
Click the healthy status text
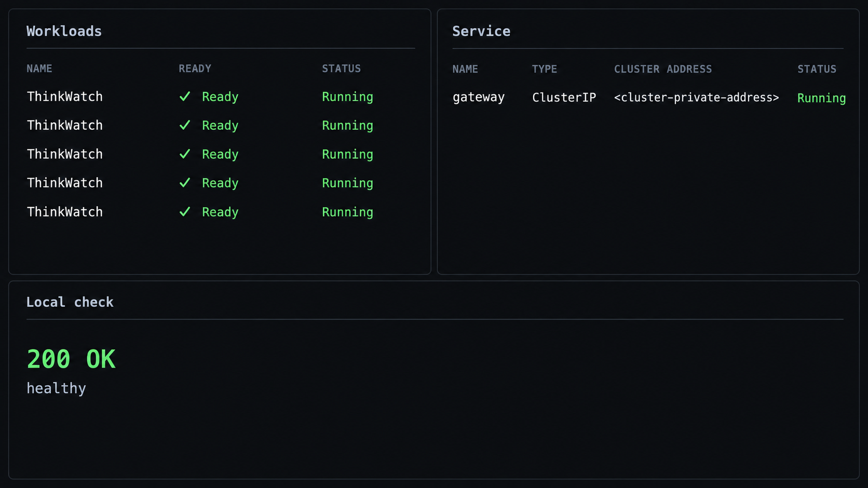[56, 388]
